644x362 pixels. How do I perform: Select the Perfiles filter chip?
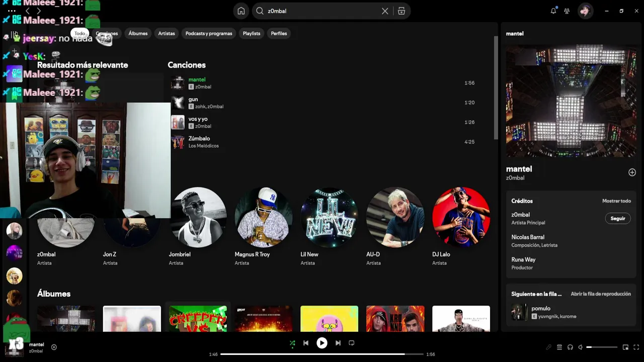279,34
